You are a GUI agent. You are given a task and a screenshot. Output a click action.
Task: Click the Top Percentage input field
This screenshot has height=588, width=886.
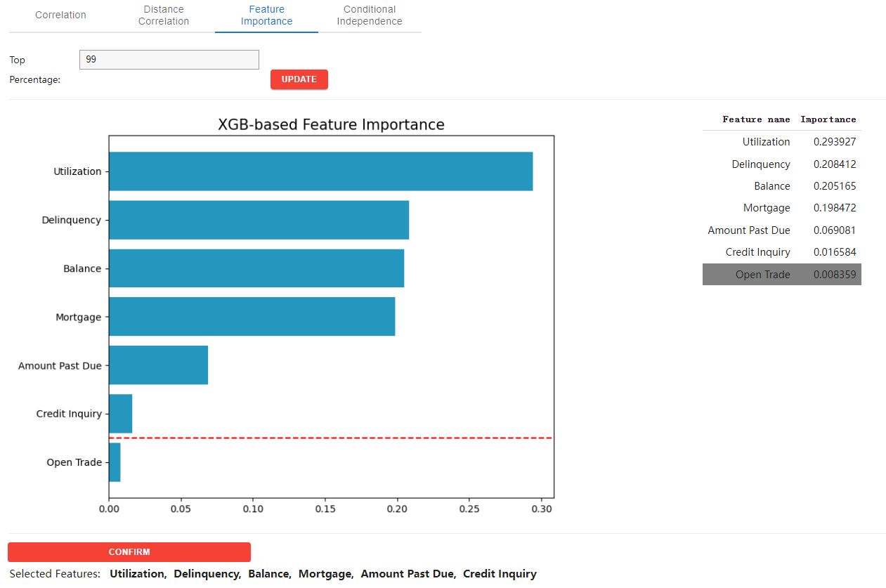(169, 60)
